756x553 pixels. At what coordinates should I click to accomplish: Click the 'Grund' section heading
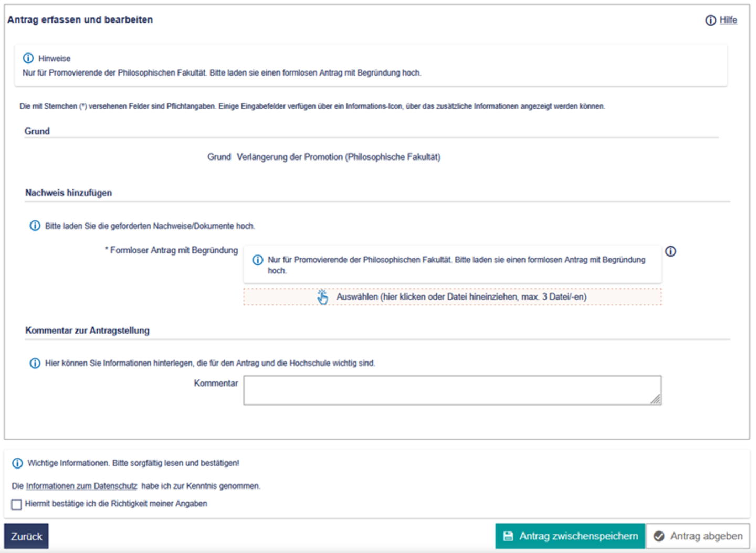click(x=37, y=131)
